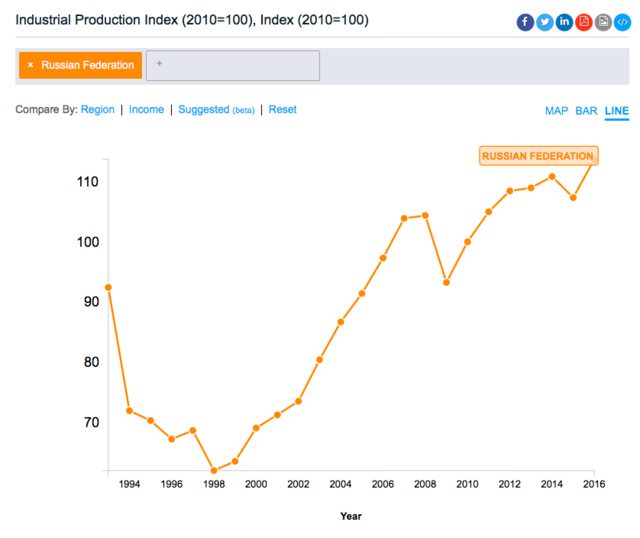Click the 2016 x-axis label

594,484
